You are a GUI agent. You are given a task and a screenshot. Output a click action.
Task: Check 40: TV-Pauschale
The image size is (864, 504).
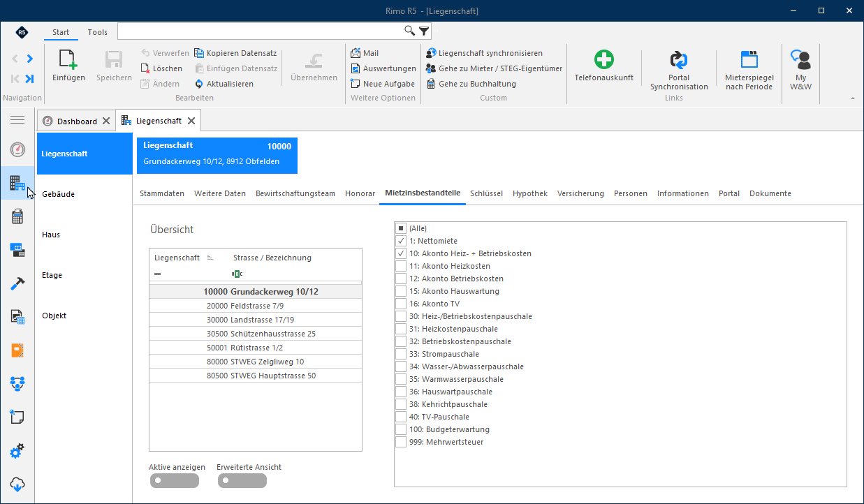point(401,417)
